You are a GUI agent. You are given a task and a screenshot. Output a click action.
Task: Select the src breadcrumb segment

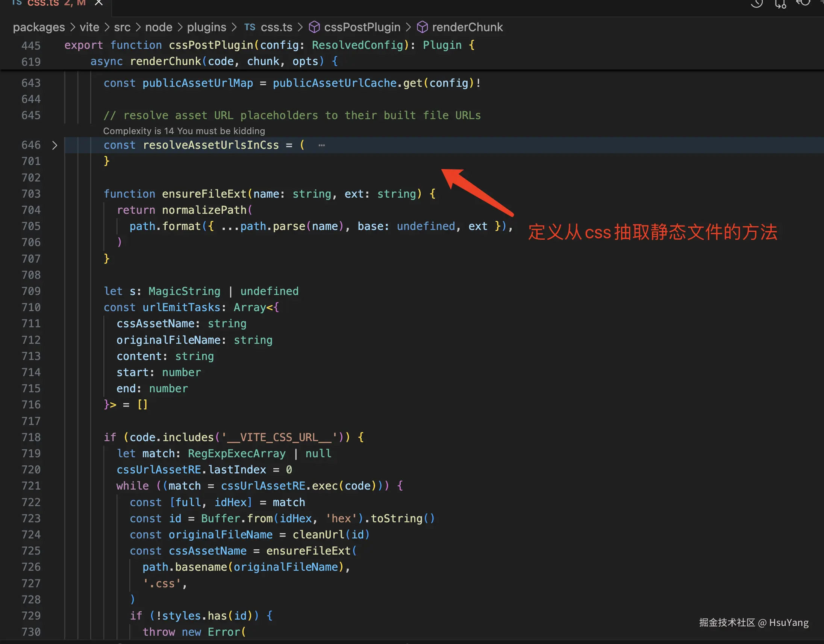click(x=122, y=27)
